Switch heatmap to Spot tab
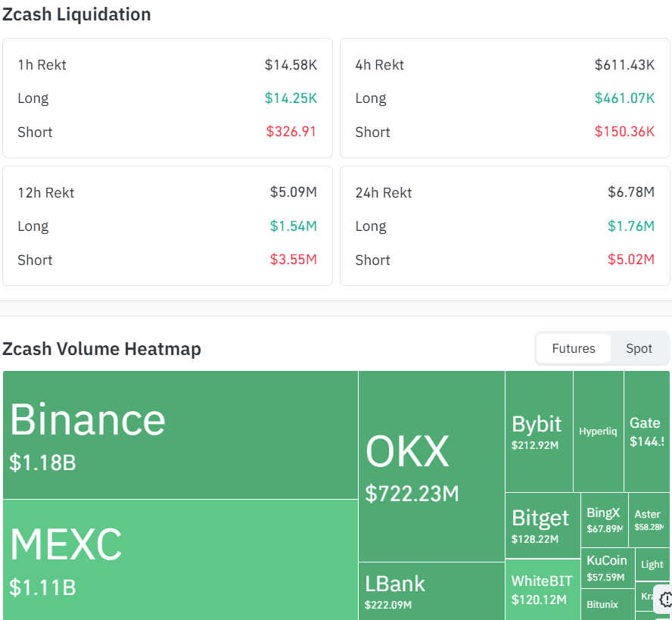Screen dimensions: 672x620 tap(639, 348)
